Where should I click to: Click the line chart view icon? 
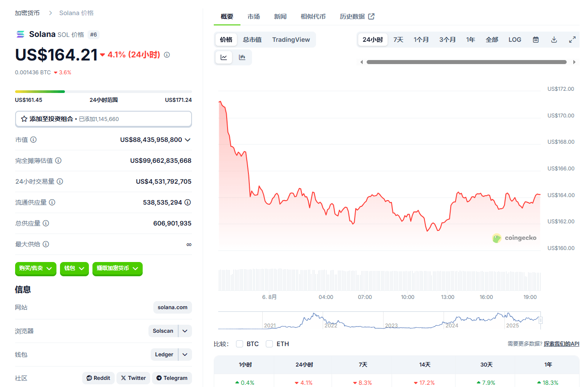pyautogui.click(x=224, y=57)
